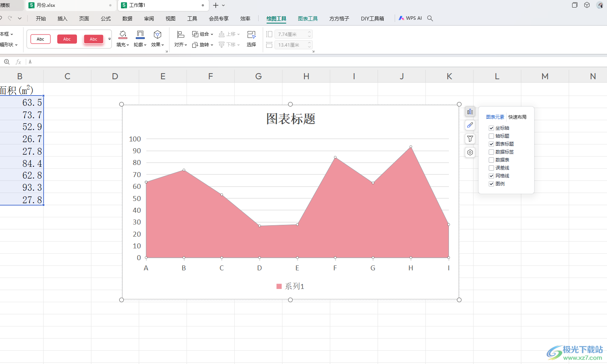The height and width of the screenshot is (364, 607).
Task: Expand the shape style gallery arrow
Action: [110, 39]
